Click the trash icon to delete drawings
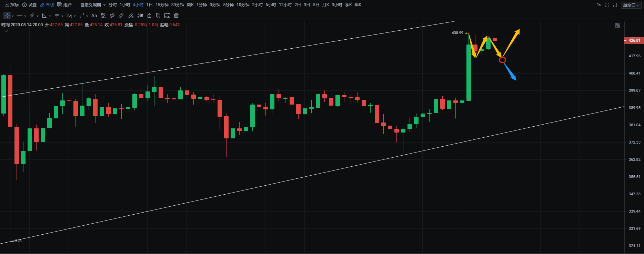This screenshot has width=644, height=254. point(176,16)
